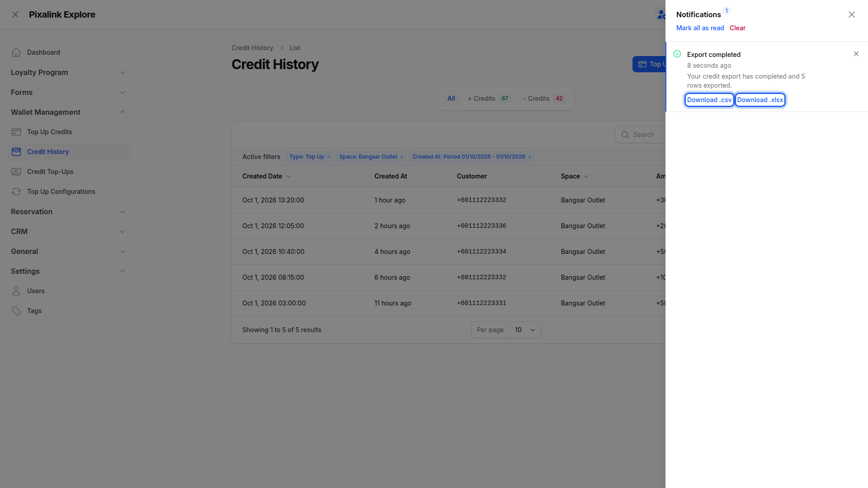Expand the CRM section
Image resolution: width=868 pixels, height=488 pixels.
pos(123,231)
